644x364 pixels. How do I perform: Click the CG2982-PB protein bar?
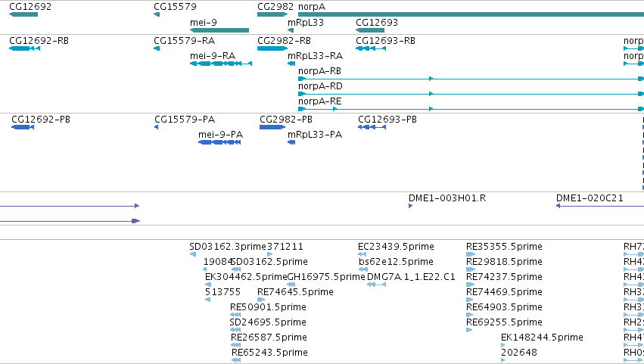(272, 127)
